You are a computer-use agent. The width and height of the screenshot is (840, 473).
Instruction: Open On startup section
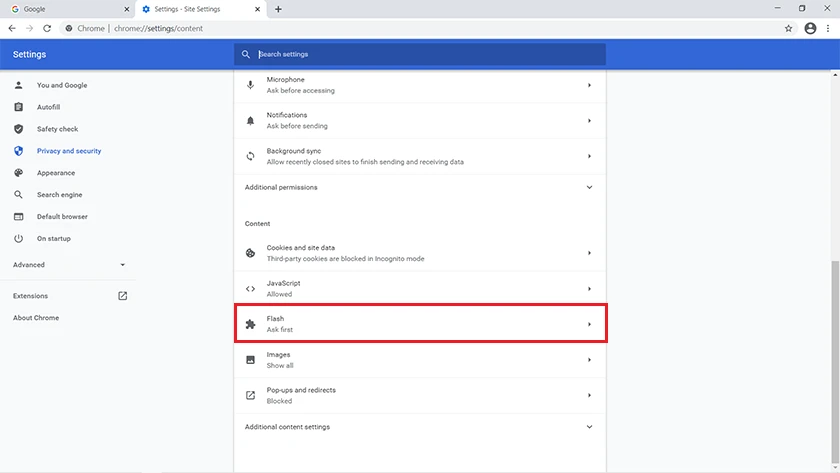[x=54, y=239]
